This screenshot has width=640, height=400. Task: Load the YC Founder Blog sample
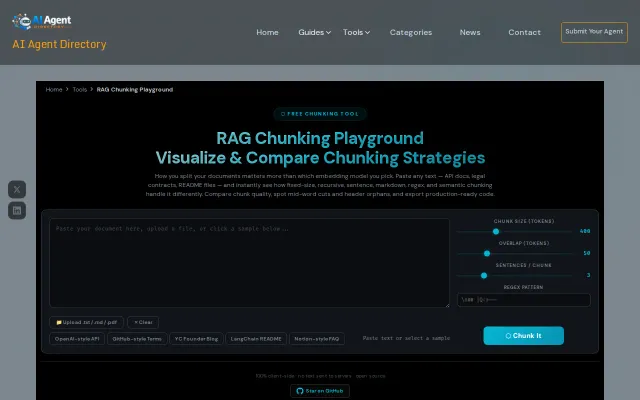(196, 339)
